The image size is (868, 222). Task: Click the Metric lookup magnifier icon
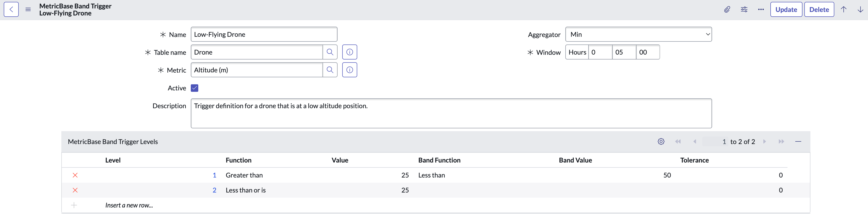click(x=330, y=70)
